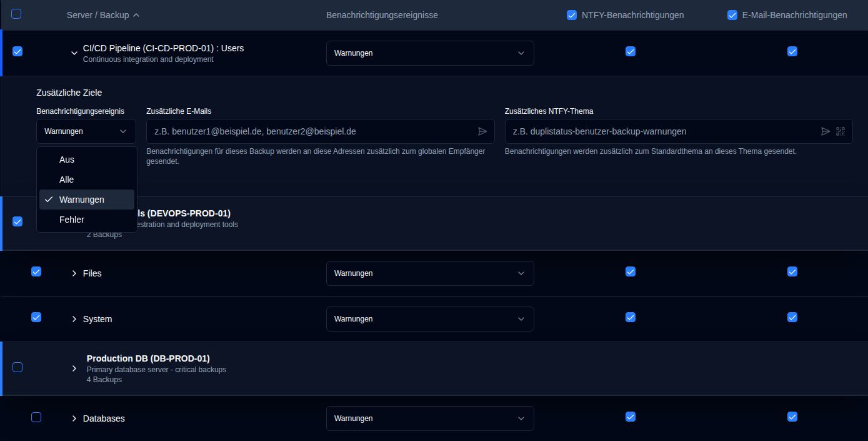Expand the Production DB server group
The width and height of the screenshot is (868, 441).
pos(74,368)
